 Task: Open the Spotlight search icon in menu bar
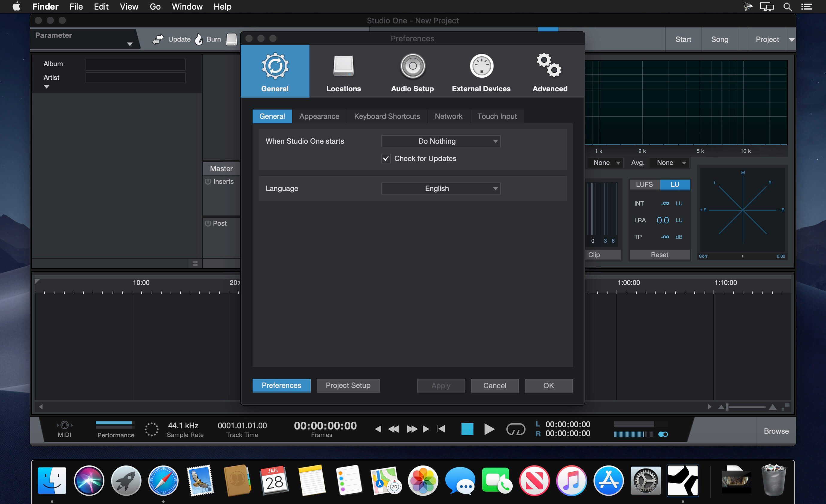click(x=787, y=7)
